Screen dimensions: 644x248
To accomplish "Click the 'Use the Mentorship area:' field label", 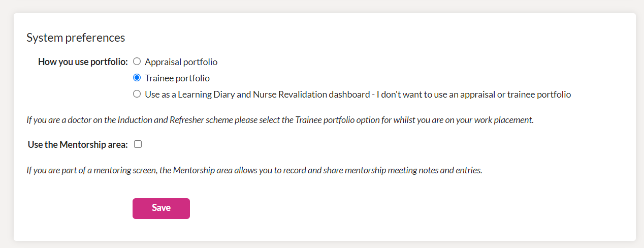I will tap(78, 144).
